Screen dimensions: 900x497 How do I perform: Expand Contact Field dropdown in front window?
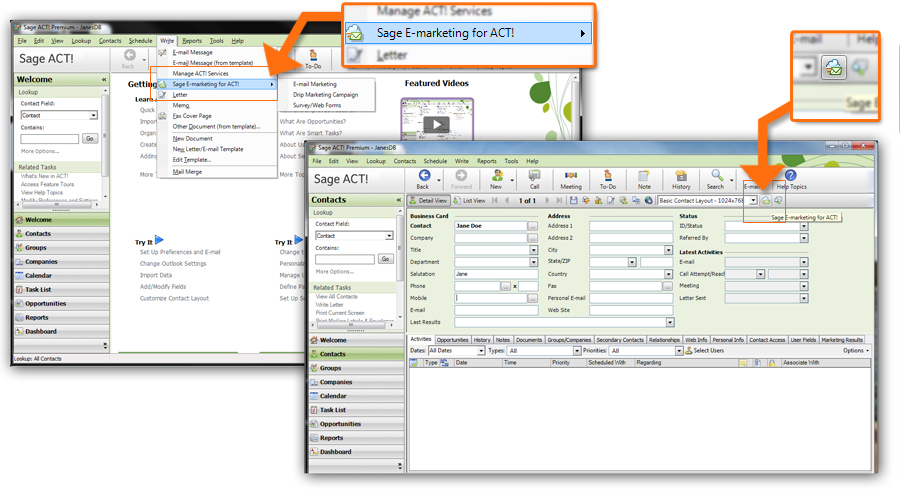389,236
